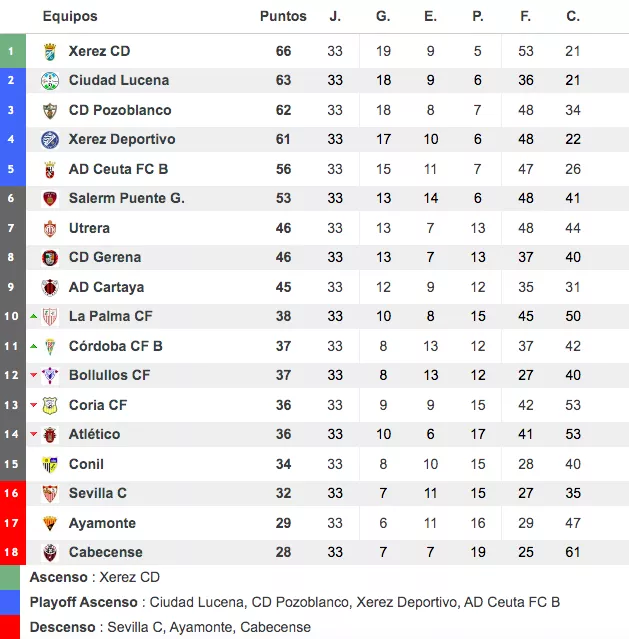629x639 pixels.
Task: Click the Xerez CD team crest
Action: tap(50, 52)
